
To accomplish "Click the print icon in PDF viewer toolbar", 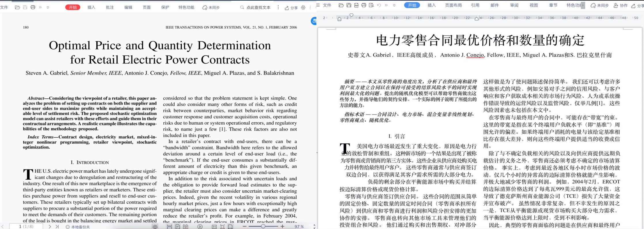I will [33, 7].
